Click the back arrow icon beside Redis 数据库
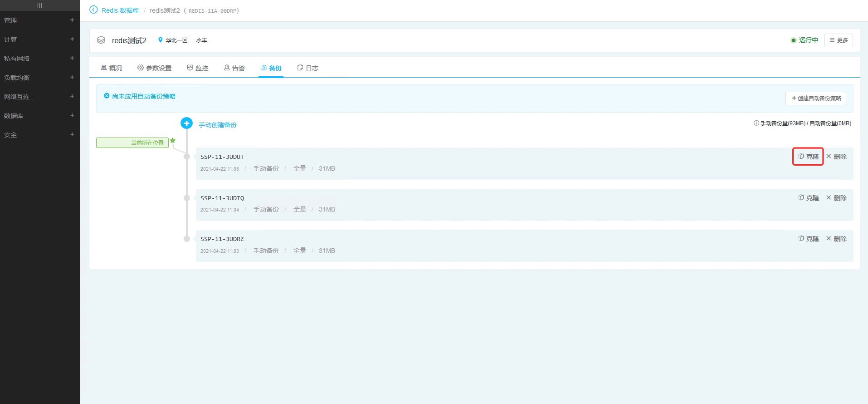Image resolution: width=868 pixels, height=404 pixels. tap(93, 10)
